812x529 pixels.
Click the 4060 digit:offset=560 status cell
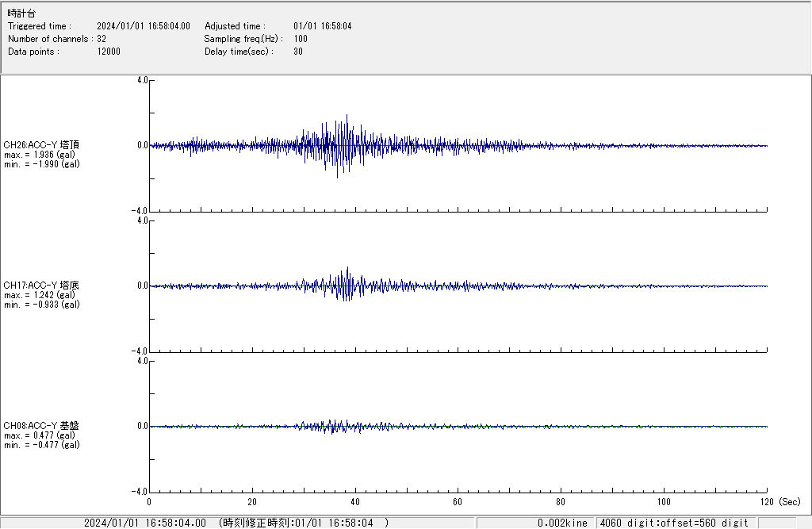[673, 523]
